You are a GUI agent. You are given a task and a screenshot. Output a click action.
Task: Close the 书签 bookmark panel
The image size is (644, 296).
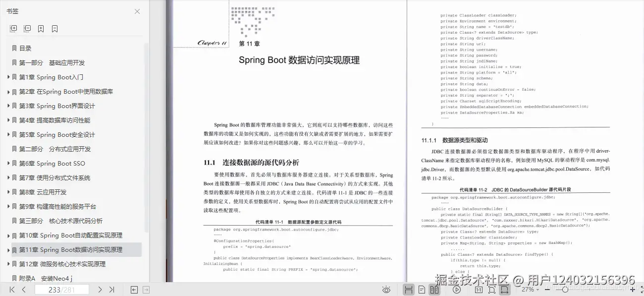tap(137, 11)
